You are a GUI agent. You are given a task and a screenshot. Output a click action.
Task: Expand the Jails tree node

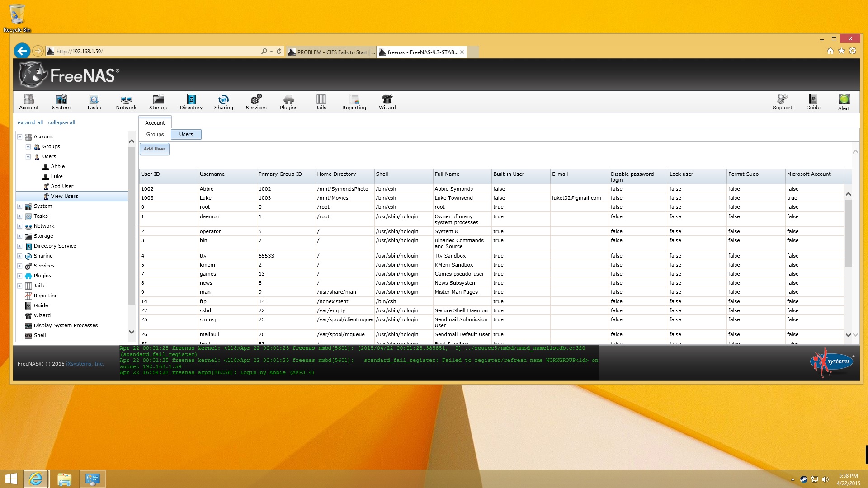[x=20, y=286]
